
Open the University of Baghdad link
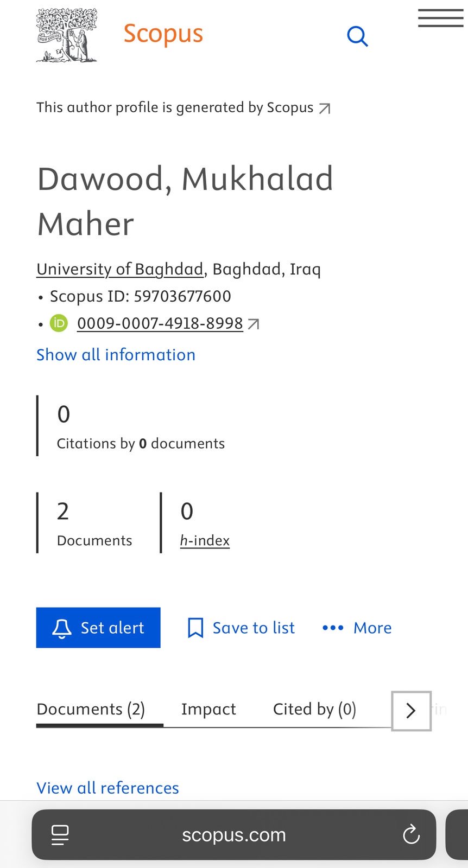tap(120, 269)
